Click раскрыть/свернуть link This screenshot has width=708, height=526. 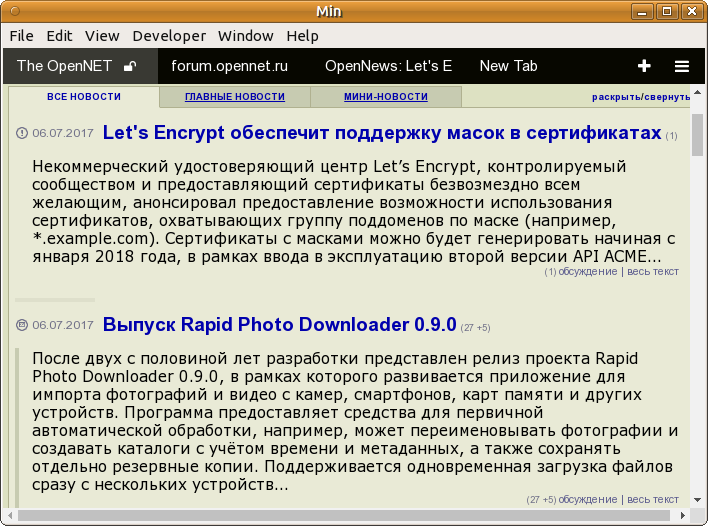(641, 97)
